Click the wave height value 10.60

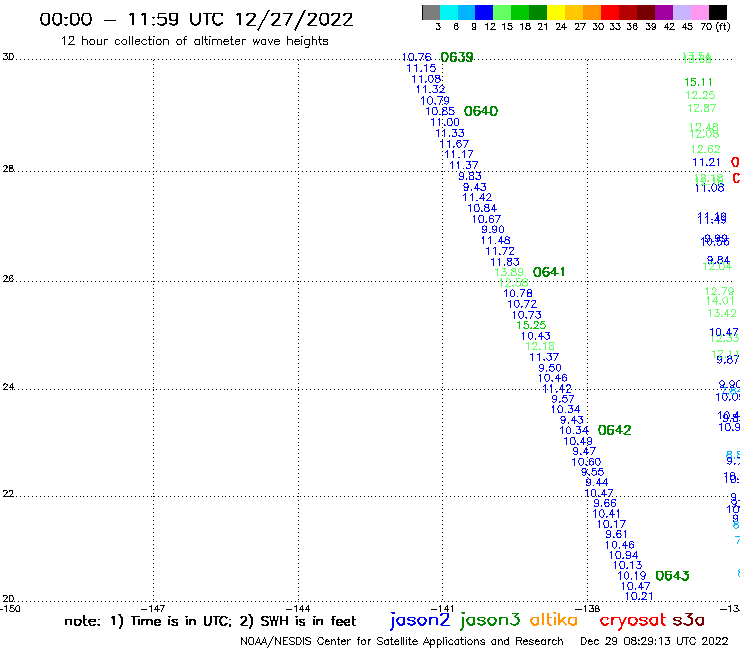click(586, 463)
